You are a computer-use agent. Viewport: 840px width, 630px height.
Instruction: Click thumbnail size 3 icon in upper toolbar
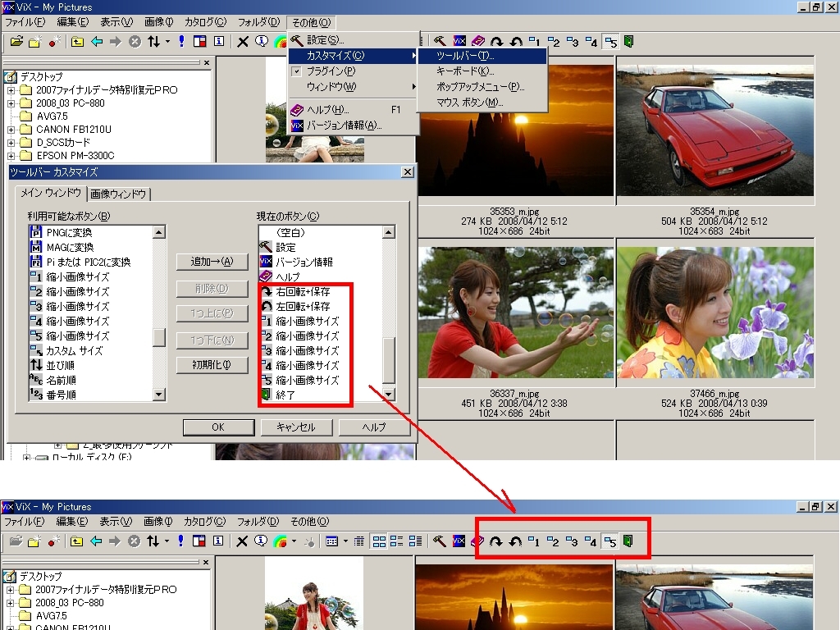click(573, 42)
